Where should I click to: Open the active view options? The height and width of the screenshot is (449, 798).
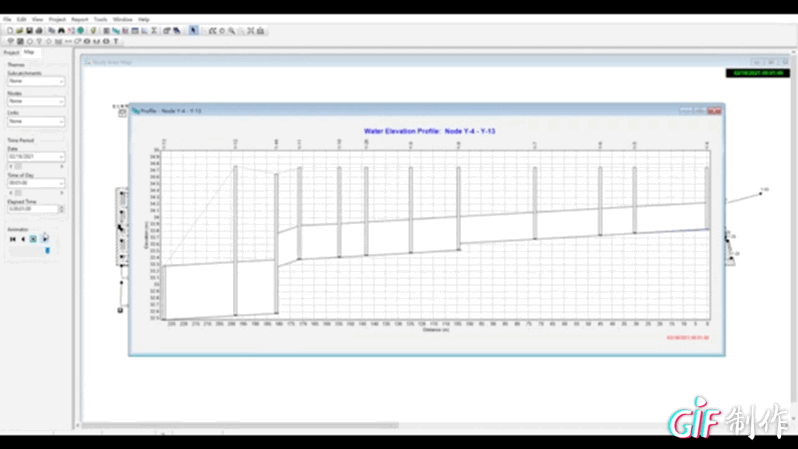tap(167, 31)
